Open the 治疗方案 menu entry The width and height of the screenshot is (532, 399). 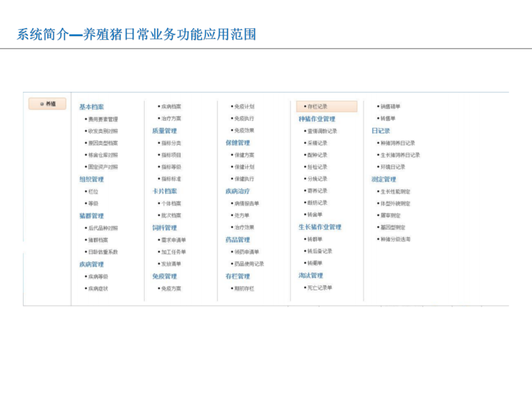(x=171, y=119)
